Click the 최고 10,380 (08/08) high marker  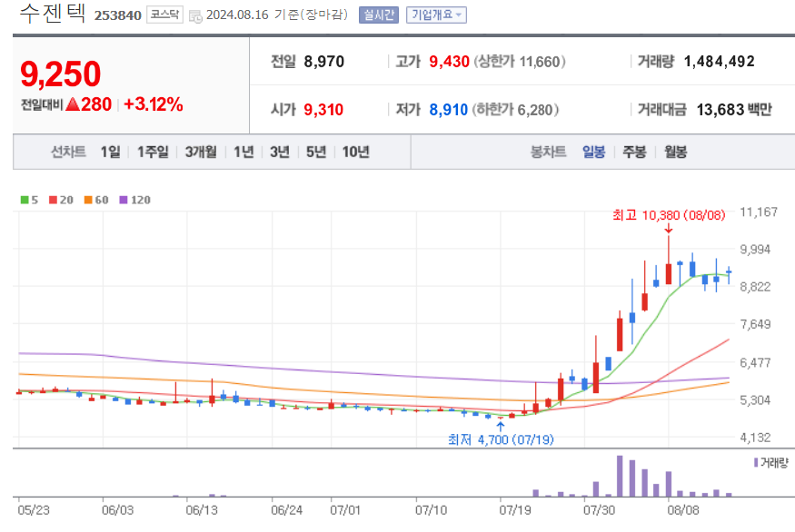(669, 215)
